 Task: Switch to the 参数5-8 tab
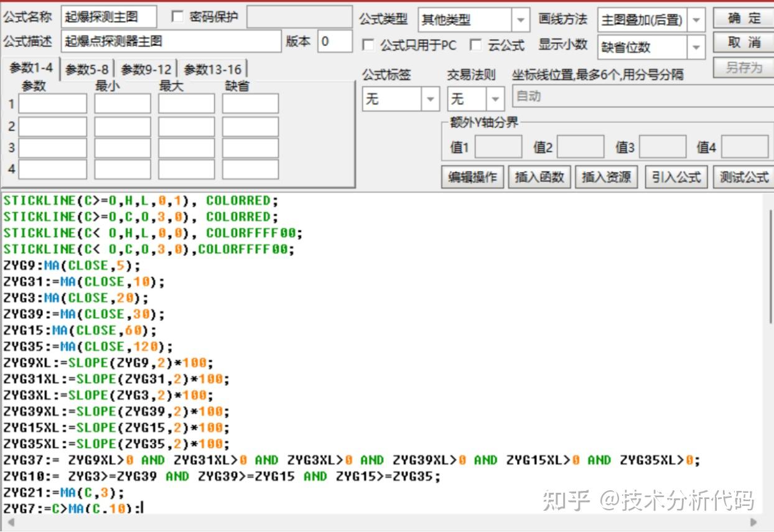click(87, 69)
